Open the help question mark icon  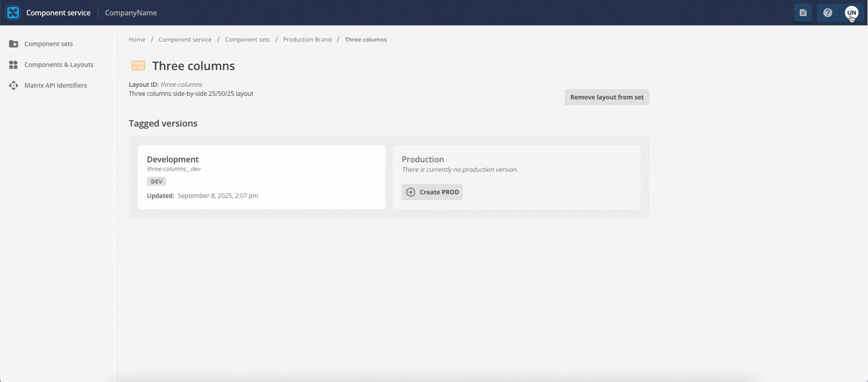coord(827,13)
